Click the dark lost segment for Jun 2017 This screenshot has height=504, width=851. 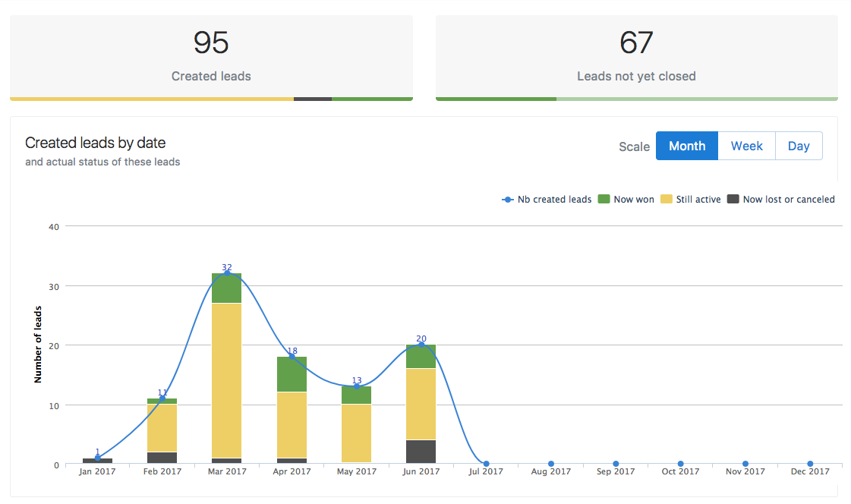coord(421,452)
